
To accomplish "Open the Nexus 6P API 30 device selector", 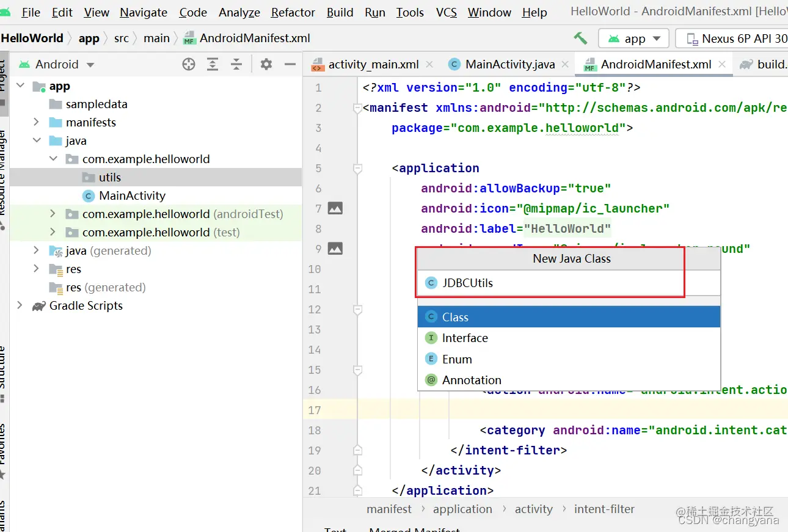I will pyautogui.click(x=732, y=38).
